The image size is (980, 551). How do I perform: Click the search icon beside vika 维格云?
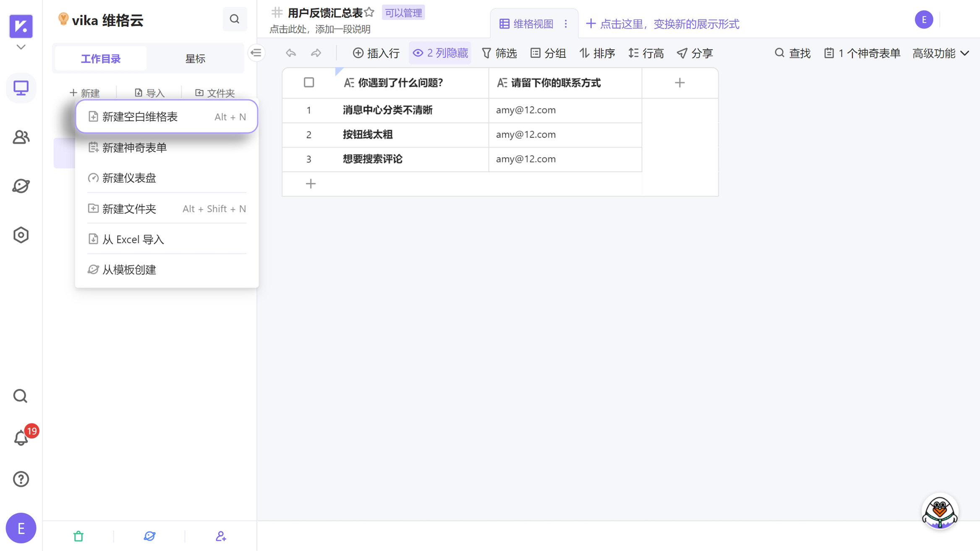click(x=235, y=19)
